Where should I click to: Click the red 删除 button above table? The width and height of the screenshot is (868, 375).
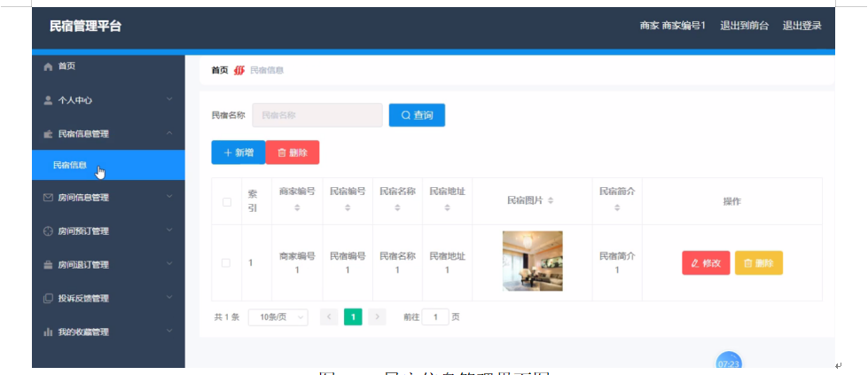[293, 152]
